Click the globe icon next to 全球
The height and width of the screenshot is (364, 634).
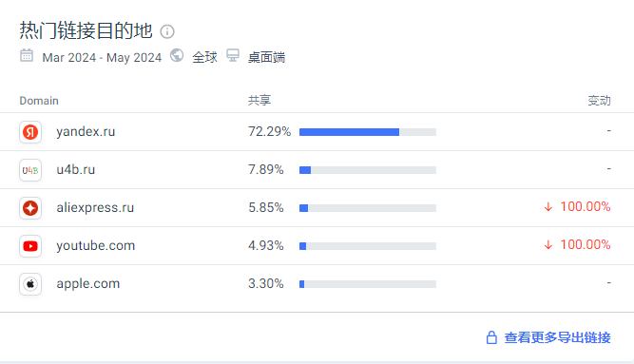click(177, 55)
